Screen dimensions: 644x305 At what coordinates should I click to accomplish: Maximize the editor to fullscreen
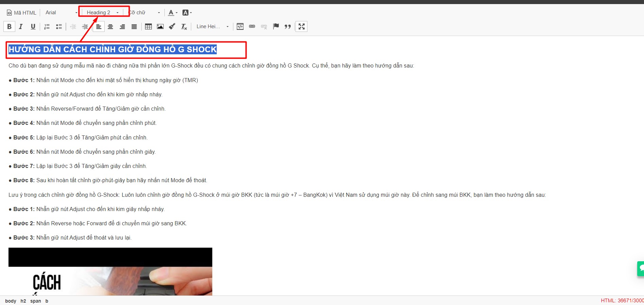point(302,26)
